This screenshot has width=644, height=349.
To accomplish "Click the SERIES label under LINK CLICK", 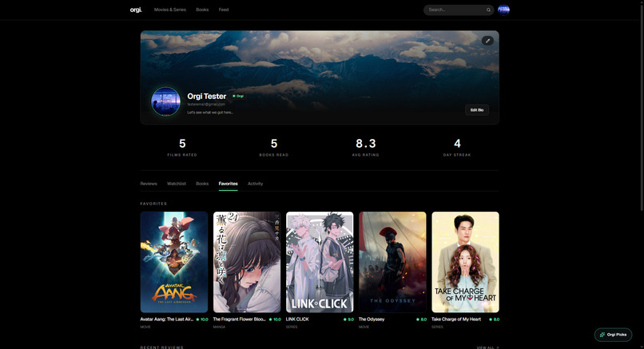I will [292, 327].
